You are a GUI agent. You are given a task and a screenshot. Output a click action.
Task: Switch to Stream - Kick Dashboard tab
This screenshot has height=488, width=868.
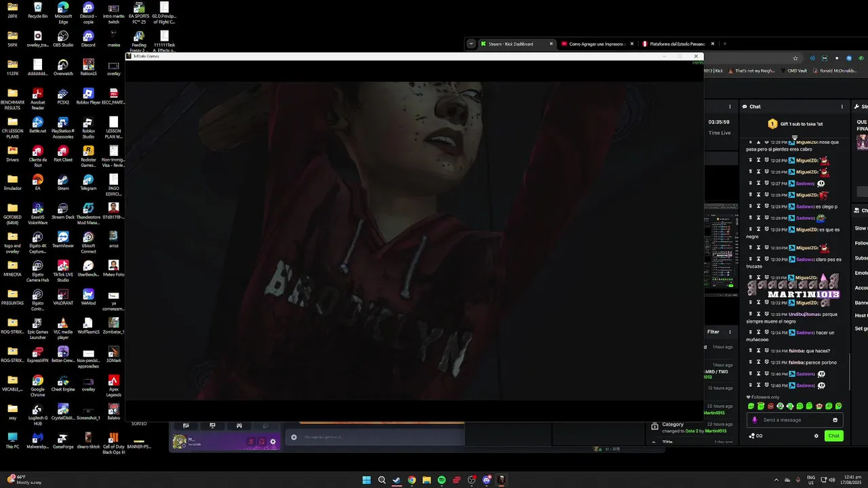click(517, 43)
